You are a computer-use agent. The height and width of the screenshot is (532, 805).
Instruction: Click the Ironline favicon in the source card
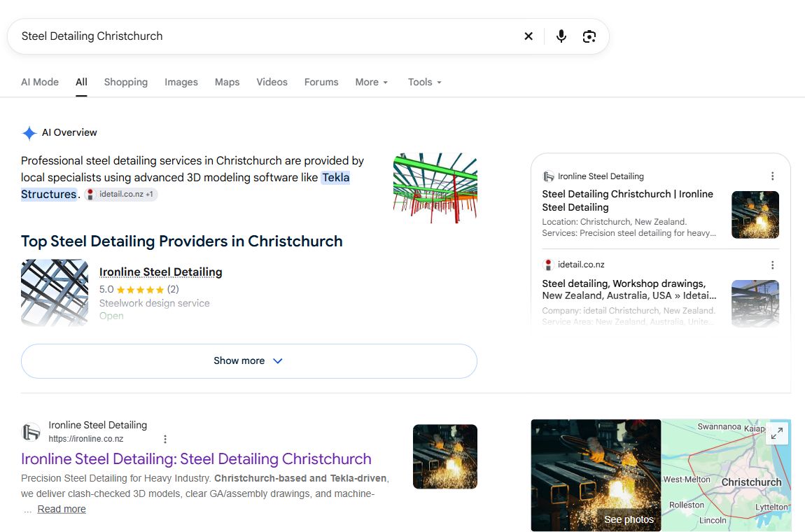548,176
